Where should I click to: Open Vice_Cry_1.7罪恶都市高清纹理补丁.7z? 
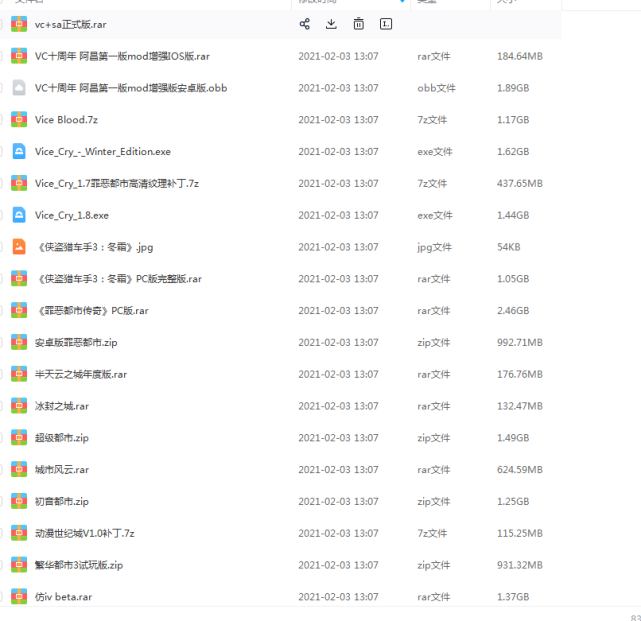point(117,184)
